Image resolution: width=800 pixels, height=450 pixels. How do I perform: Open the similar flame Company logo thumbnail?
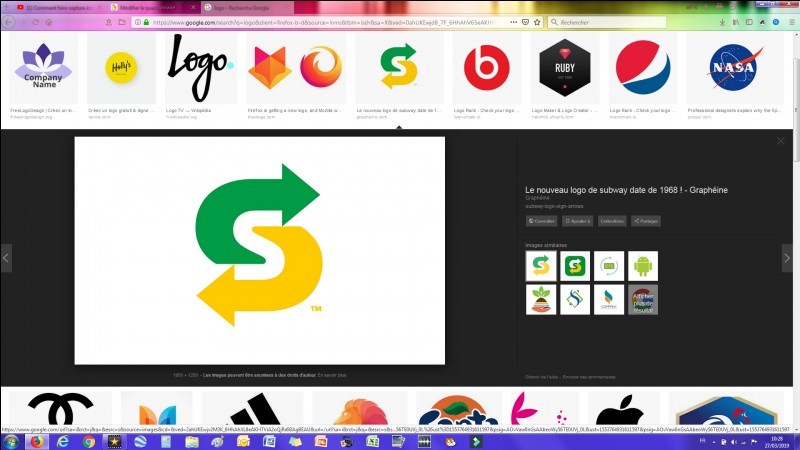coord(609,299)
